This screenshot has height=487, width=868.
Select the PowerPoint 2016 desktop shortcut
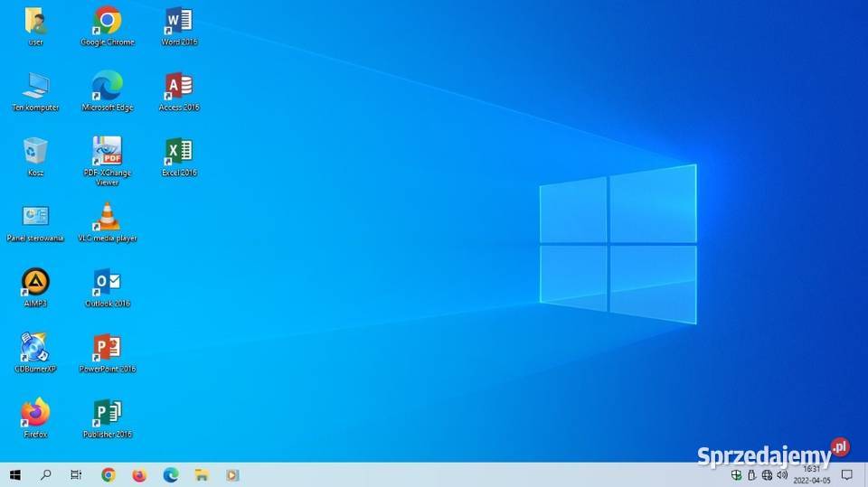pyautogui.click(x=108, y=353)
